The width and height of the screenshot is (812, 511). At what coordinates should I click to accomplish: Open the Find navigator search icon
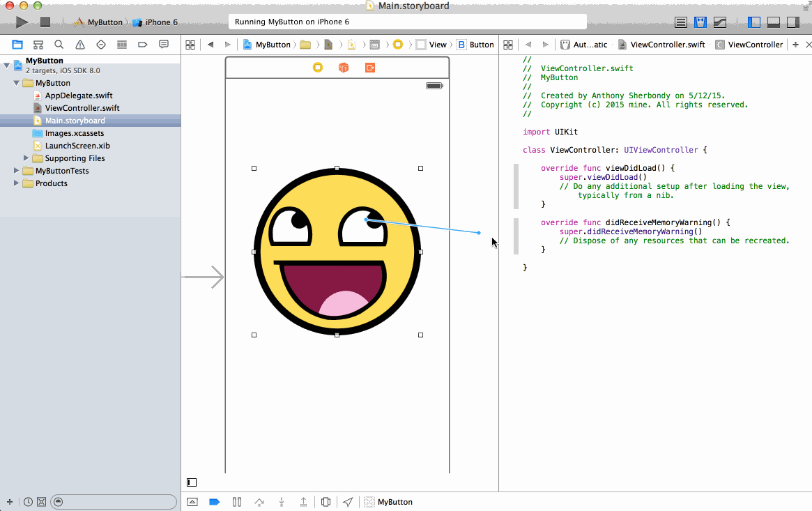(59, 45)
